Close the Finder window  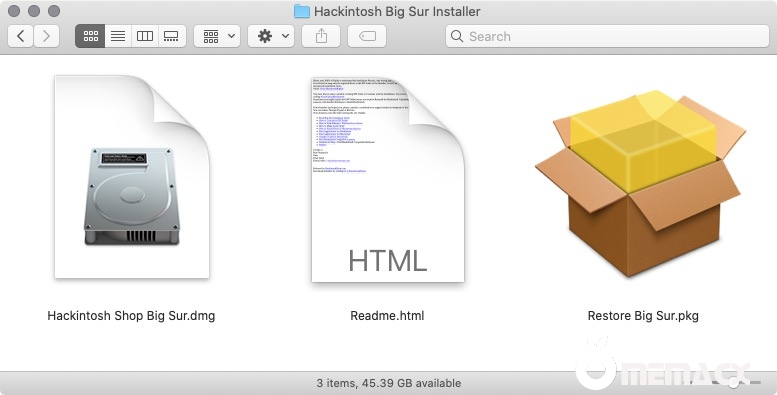tap(14, 11)
